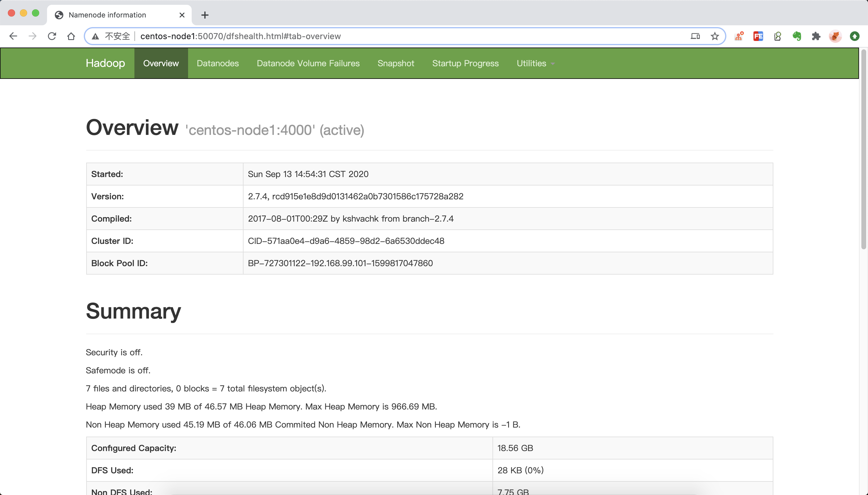Click the Hadoop brand link
This screenshot has width=868, height=495.
[x=105, y=63]
